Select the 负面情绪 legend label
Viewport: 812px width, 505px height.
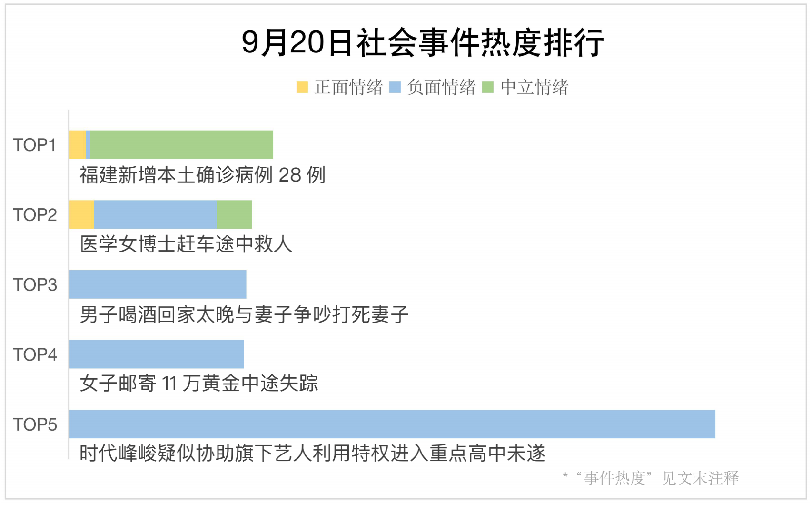[x=441, y=87]
